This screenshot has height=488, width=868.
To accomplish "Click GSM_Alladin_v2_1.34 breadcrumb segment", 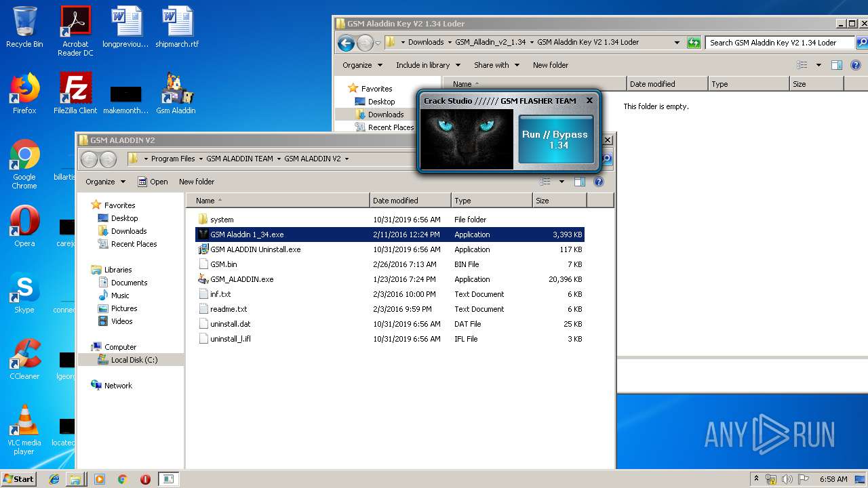I will (x=490, y=42).
